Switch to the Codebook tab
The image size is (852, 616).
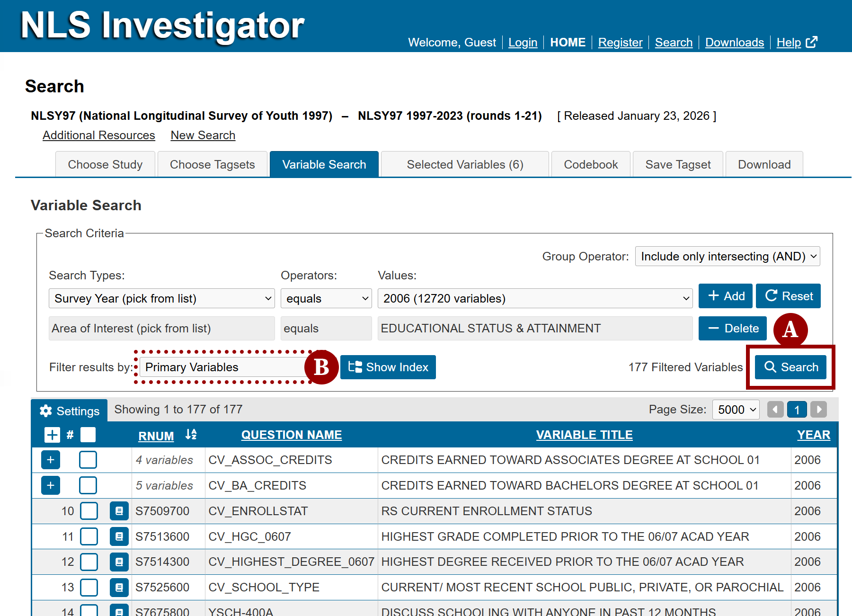(x=591, y=164)
